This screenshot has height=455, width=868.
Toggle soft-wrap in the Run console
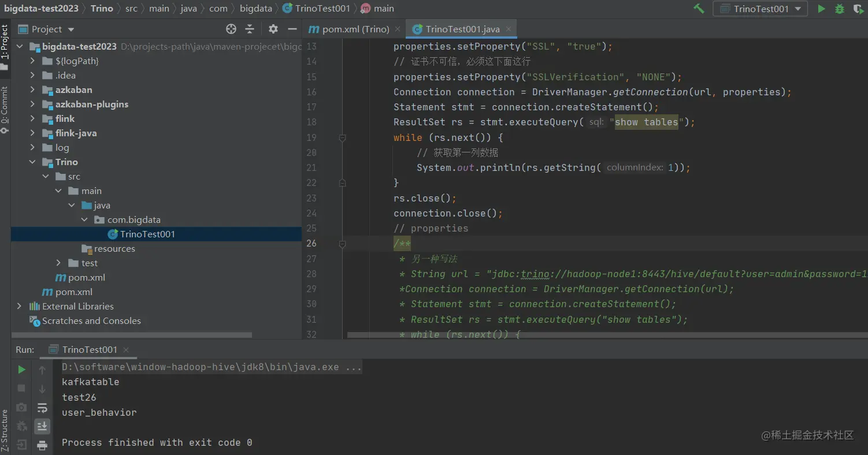pyautogui.click(x=42, y=408)
